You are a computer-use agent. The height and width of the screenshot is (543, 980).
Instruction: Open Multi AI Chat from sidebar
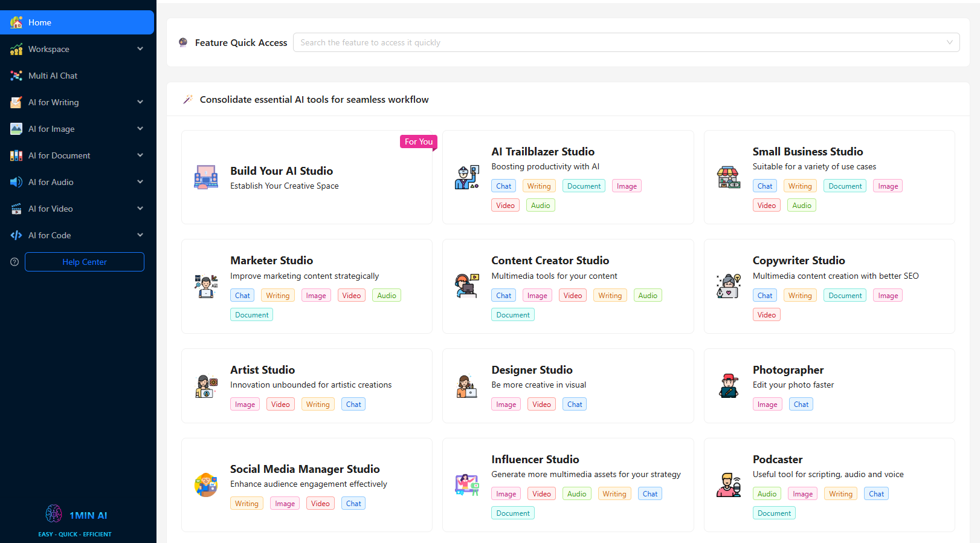(53, 76)
